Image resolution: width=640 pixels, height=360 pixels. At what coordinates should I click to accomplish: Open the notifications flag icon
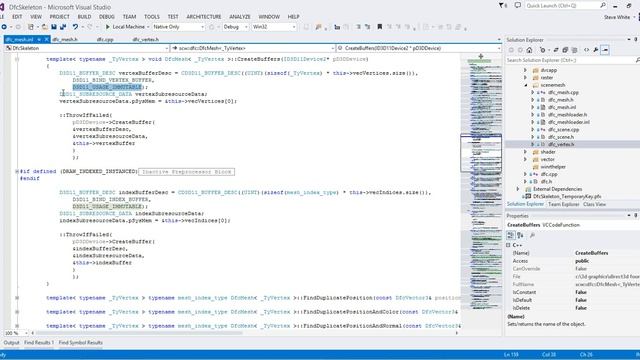click(x=502, y=6)
